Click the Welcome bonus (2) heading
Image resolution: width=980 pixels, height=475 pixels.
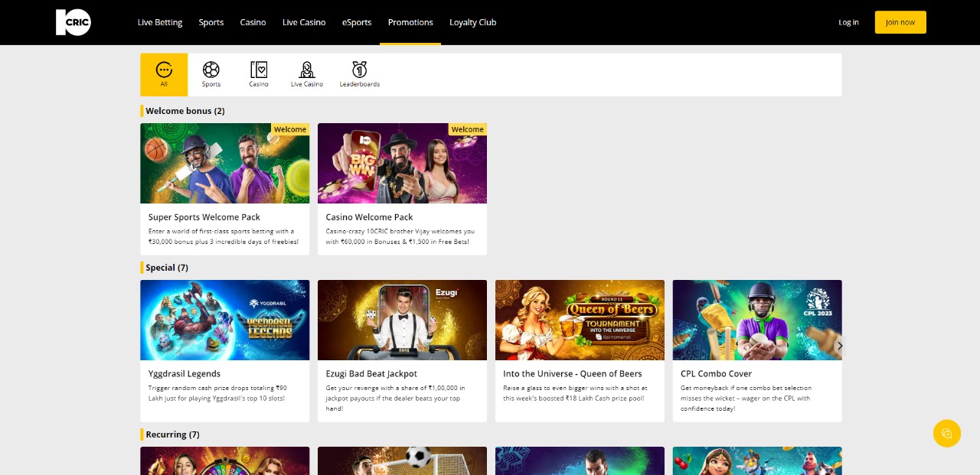point(185,111)
